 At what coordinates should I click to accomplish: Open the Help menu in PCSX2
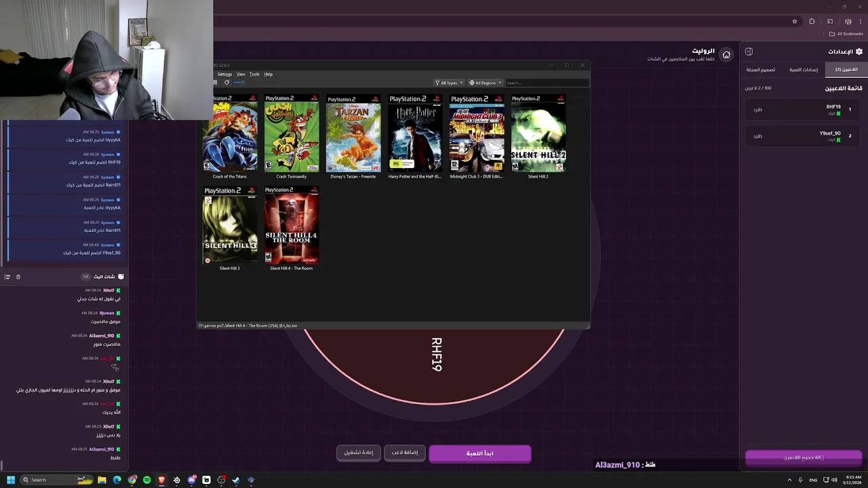click(269, 74)
